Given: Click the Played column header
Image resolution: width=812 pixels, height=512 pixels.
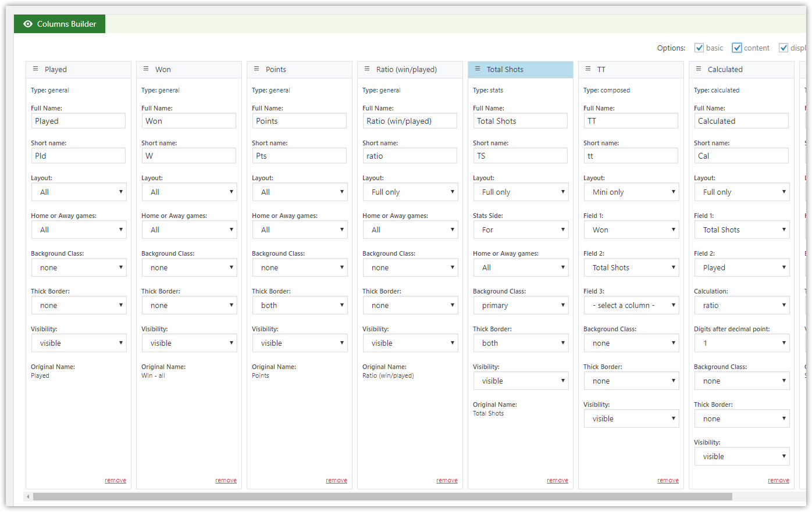Looking at the screenshot, I should [79, 69].
